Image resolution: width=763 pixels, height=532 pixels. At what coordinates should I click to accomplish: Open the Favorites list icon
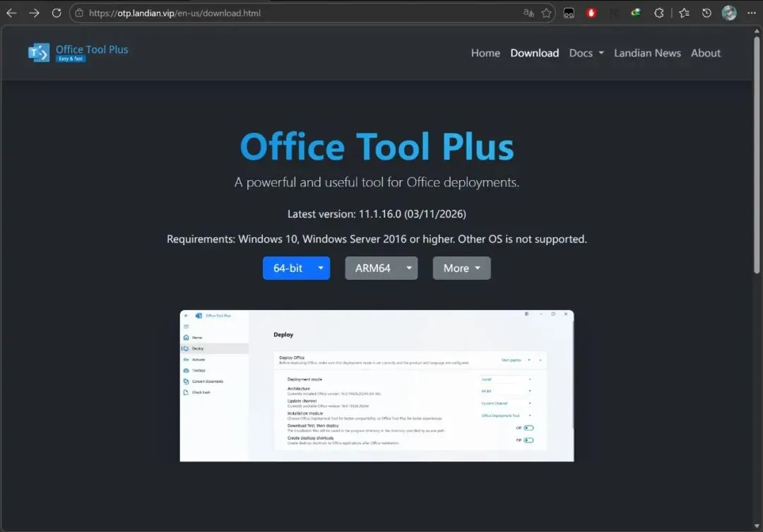(684, 13)
